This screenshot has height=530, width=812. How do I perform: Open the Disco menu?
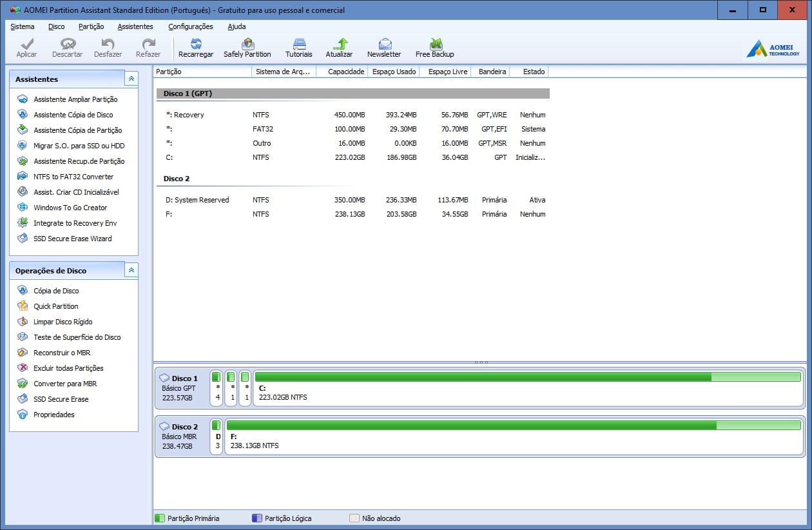pyautogui.click(x=57, y=26)
